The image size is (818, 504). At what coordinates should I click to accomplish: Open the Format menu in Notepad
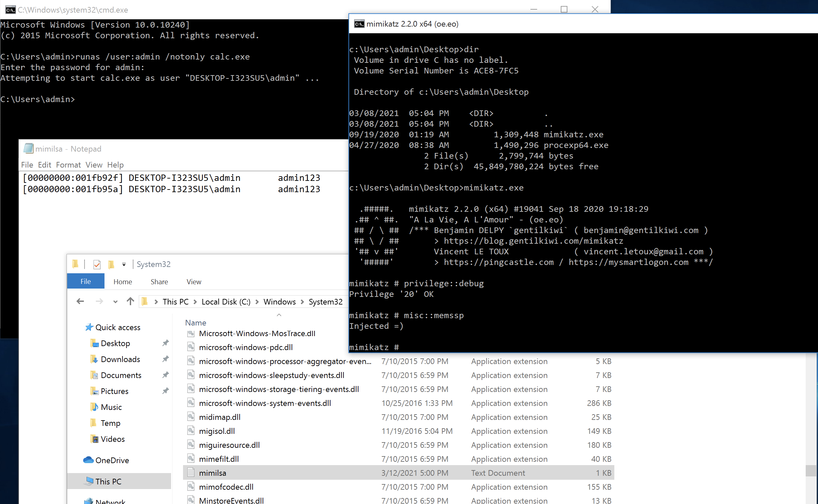point(68,165)
